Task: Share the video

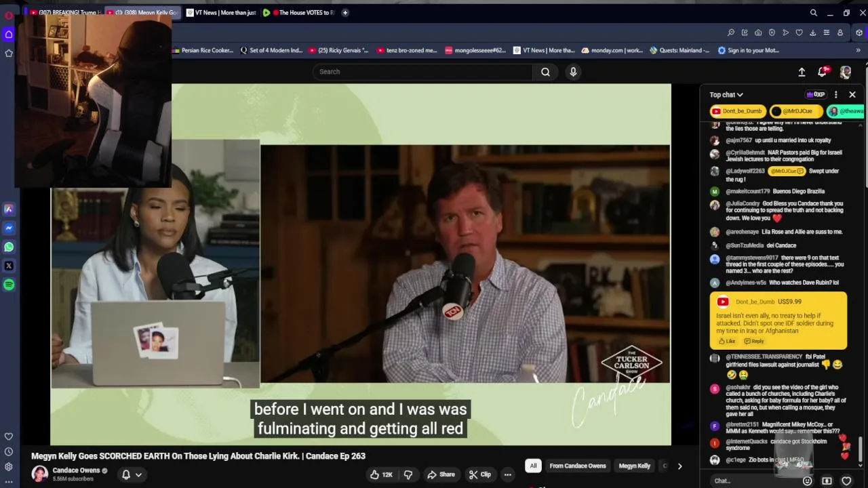Action: (x=441, y=474)
